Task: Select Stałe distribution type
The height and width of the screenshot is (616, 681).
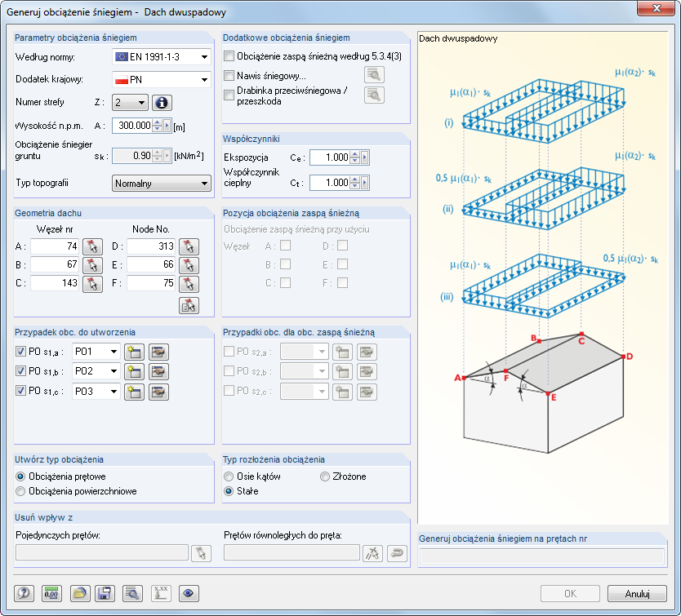Action: coord(229,491)
